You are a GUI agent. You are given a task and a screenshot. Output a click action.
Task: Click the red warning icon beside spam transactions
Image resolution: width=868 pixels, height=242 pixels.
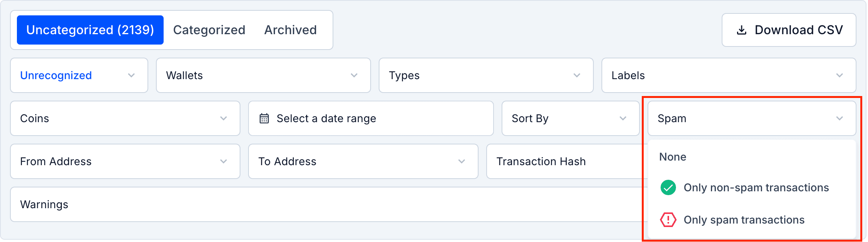coord(668,220)
